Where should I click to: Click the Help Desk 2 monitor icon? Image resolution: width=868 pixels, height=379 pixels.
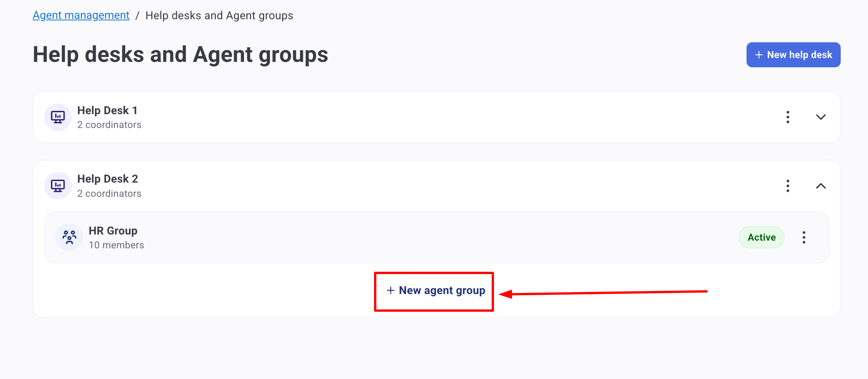(58, 186)
